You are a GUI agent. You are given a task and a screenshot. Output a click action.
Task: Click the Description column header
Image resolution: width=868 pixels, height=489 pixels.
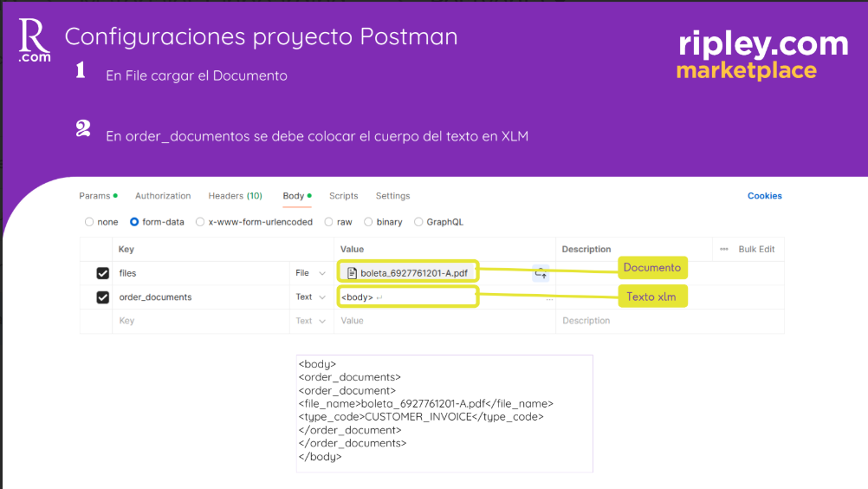(586, 249)
